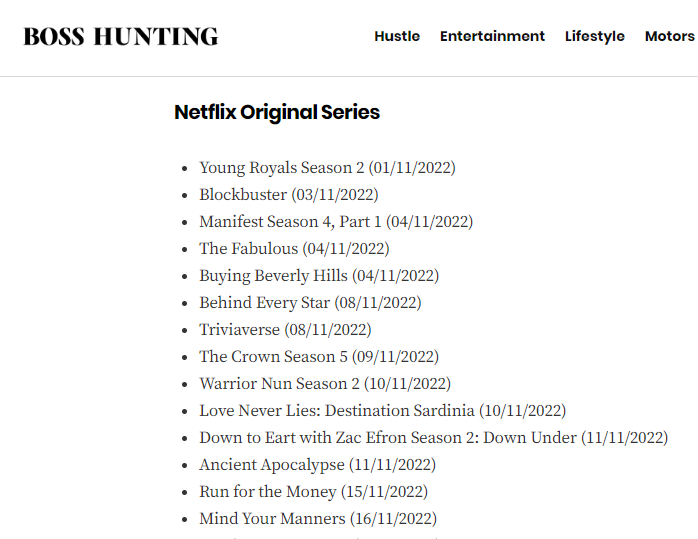Click the Buying Beverly Hills item
This screenshot has width=698, height=539.
pos(318,276)
